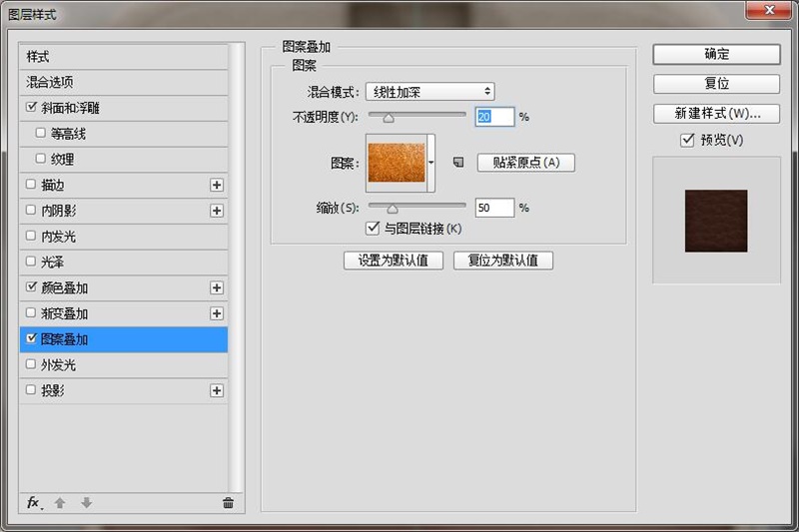This screenshot has width=799, height=532.
Task: Click 贴紧原点(A) button
Action: (x=526, y=163)
